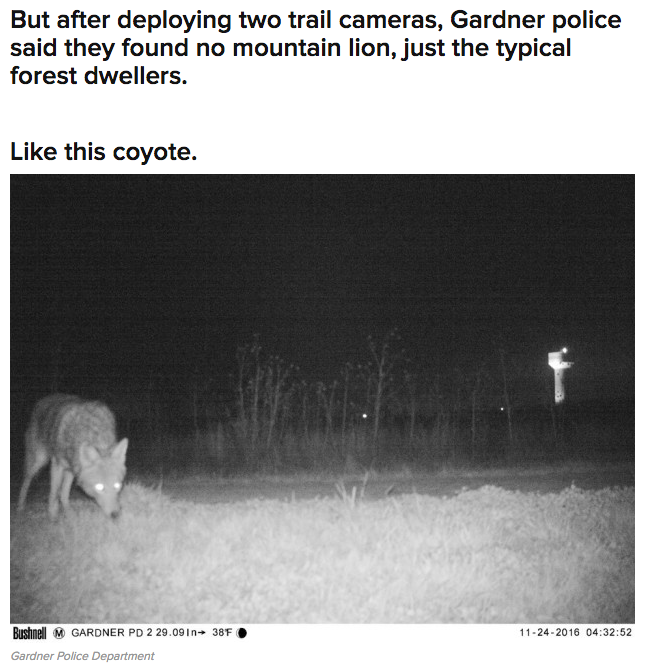Click the paragraph about deploying trail cameras

tap(316, 48)
